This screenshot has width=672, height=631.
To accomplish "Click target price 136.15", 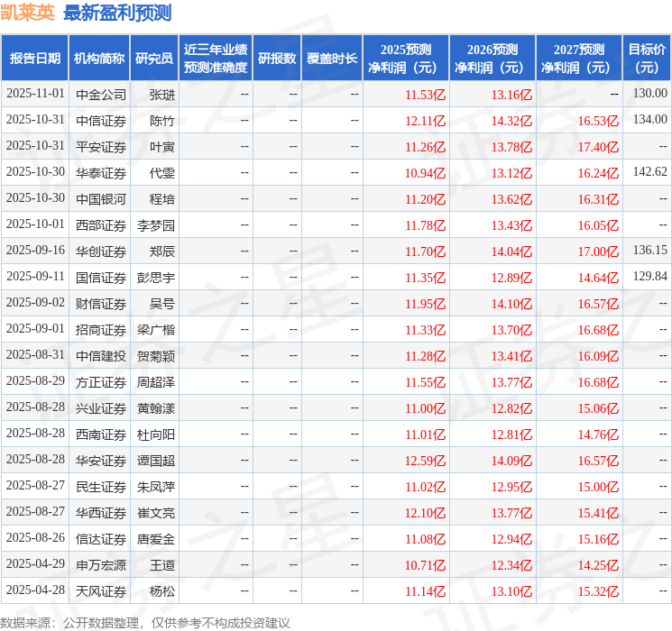I will (x=650, y=251).
